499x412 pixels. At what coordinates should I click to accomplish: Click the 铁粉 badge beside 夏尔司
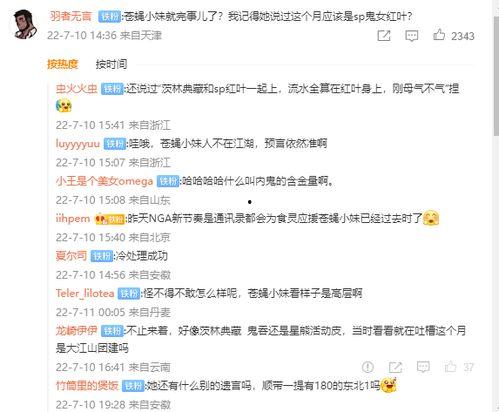point(102,256)
